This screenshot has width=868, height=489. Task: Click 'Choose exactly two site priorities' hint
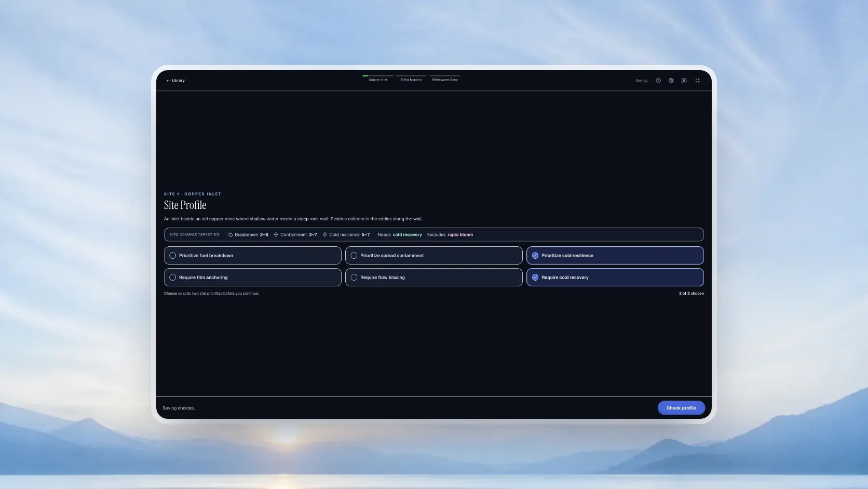(211, 294)
